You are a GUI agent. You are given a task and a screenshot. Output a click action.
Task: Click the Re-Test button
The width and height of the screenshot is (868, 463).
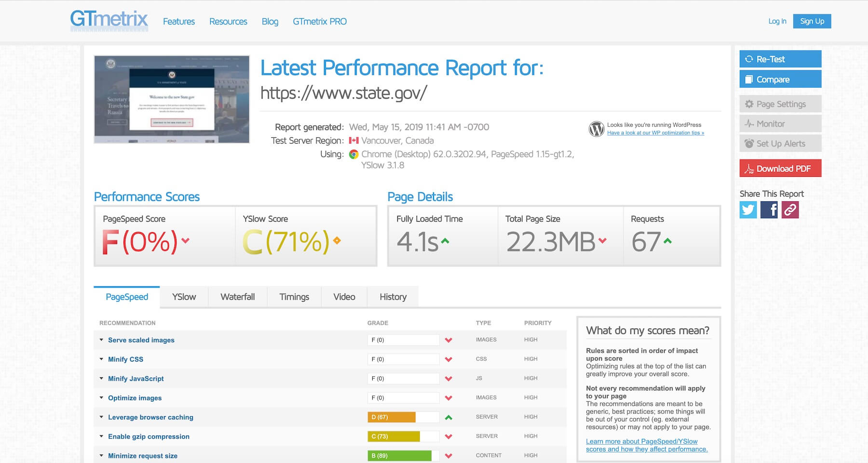pyautogui.click(x=780, y=59)
